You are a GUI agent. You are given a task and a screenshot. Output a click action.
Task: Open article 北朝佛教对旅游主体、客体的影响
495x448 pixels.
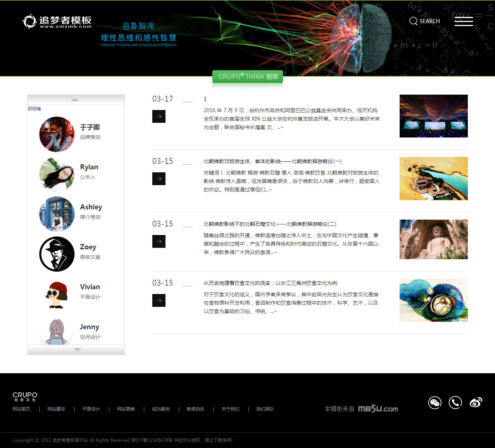pos(272,161)
